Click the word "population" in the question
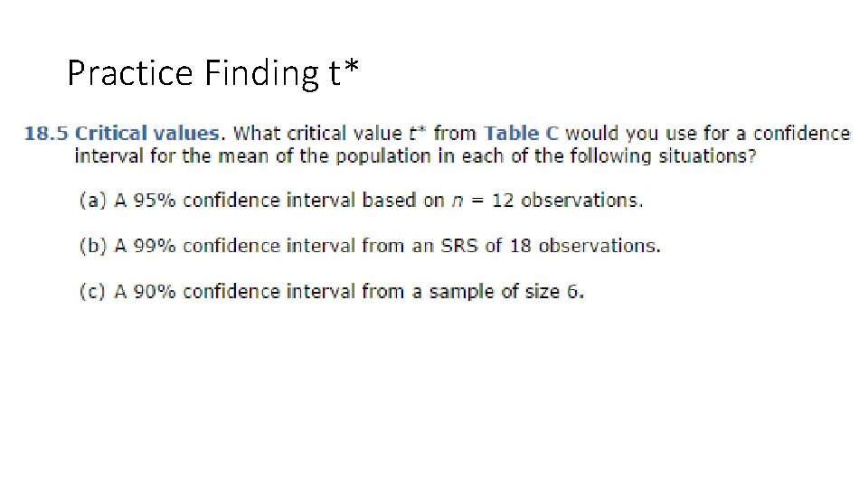Image resolution: width=868 pixels, height=488 pixels. [383, 156]
